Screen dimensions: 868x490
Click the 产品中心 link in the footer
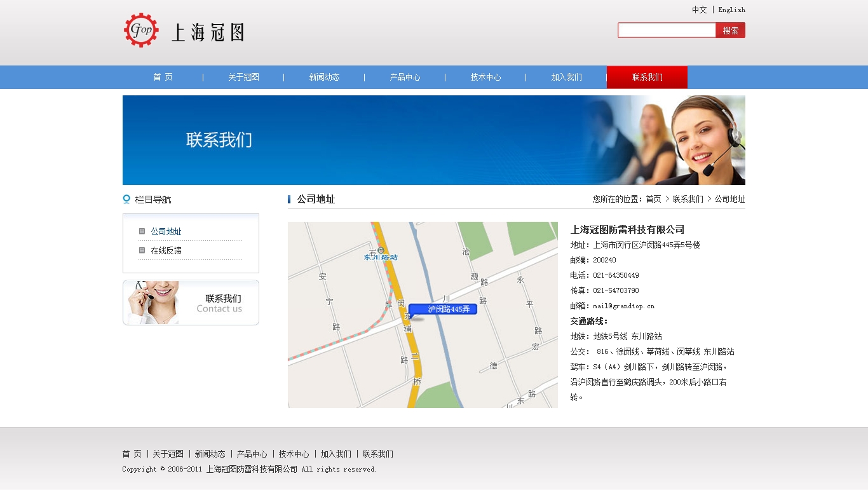[x=252, y=454]
